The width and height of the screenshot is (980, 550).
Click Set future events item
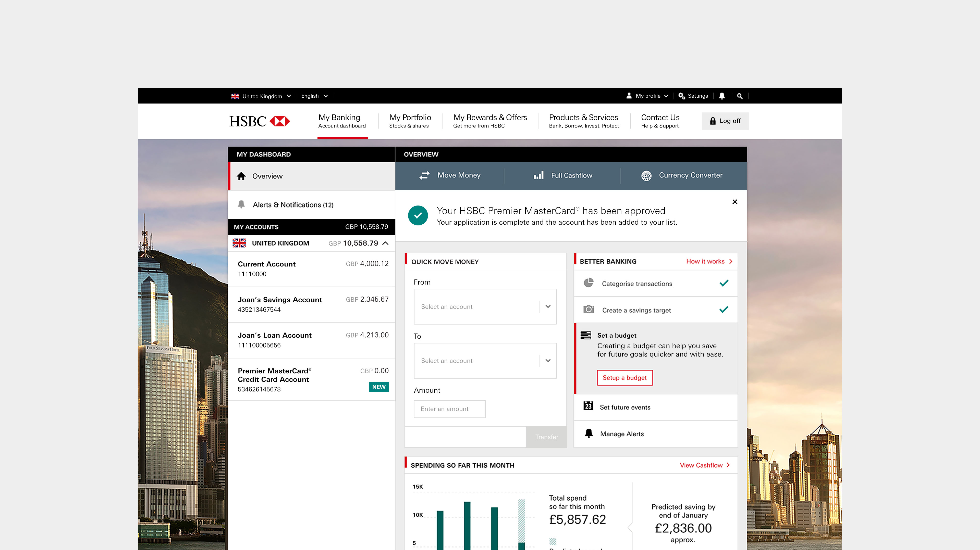click(x=655, y=407)
